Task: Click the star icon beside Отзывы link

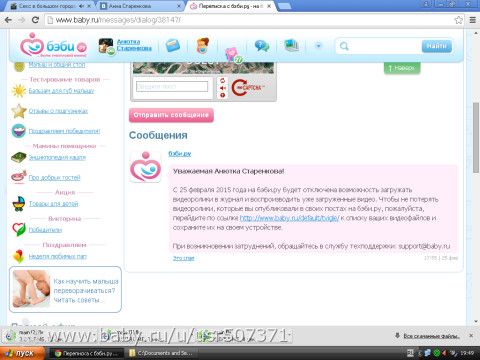Action: click(x=19, y=111)
